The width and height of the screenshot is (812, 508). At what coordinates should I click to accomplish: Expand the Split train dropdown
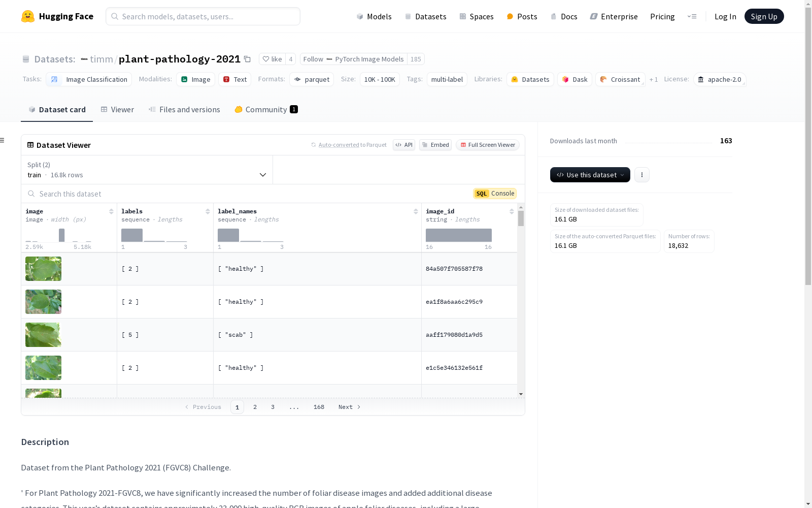[147, 170]
